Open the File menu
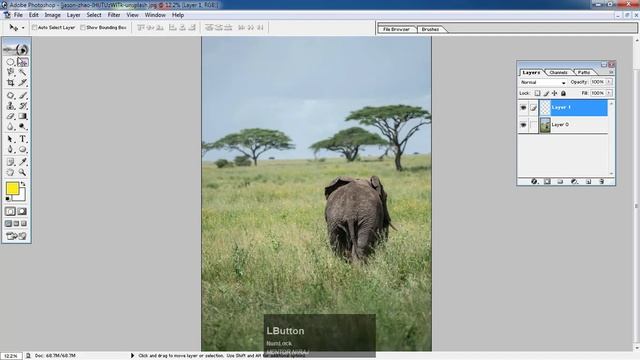Screen dimensions: 640x360 (x=18, y=15)
